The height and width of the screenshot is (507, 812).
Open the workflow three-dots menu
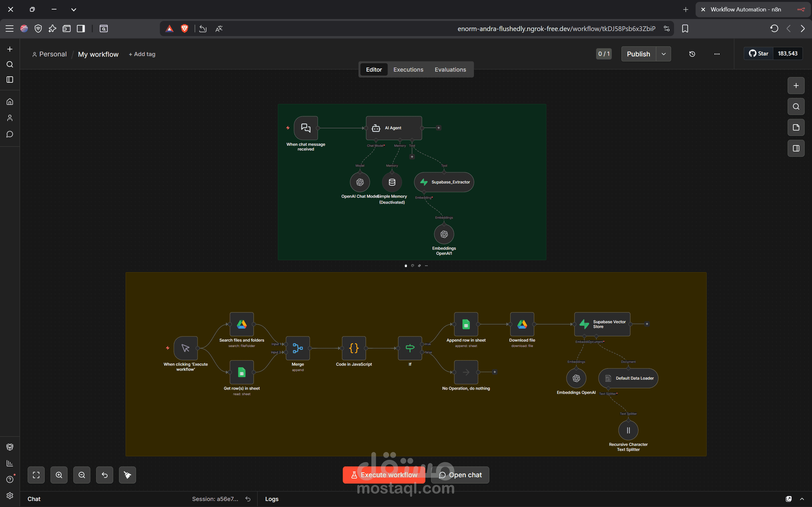717,54
